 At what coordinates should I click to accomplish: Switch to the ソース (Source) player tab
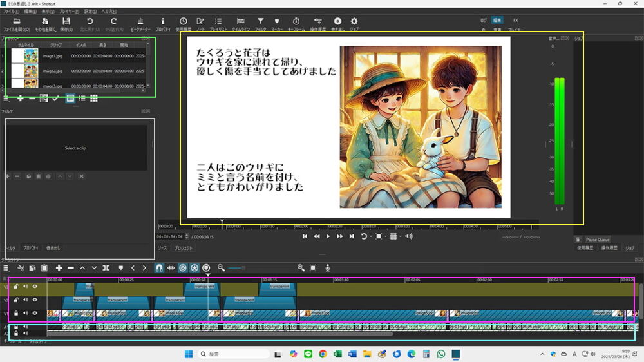click(x=162, y=248)
